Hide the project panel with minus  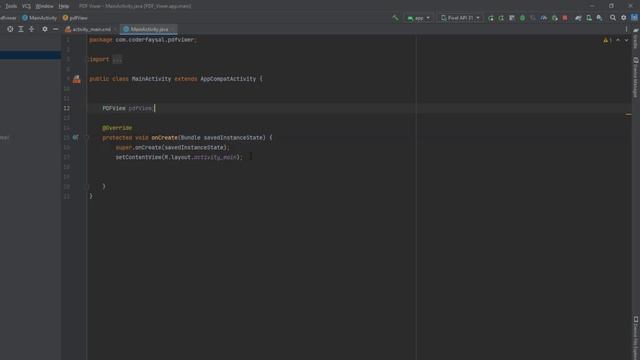point(56,29)
